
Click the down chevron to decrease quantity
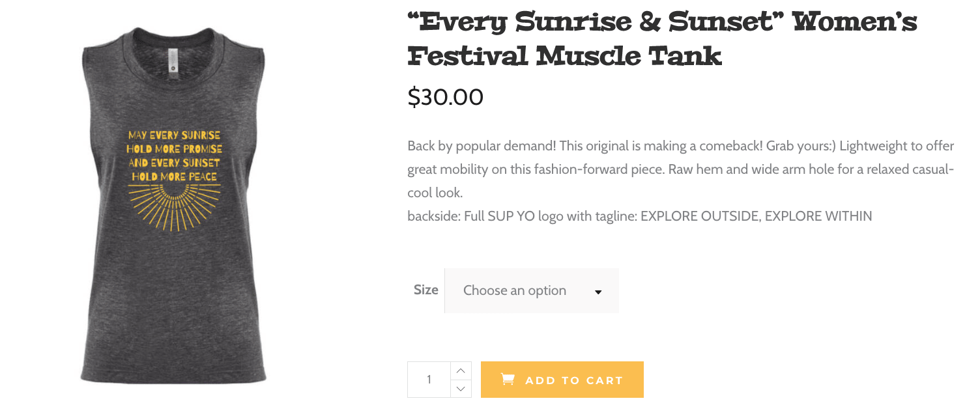pyautogui.click(x=461, y=389)
